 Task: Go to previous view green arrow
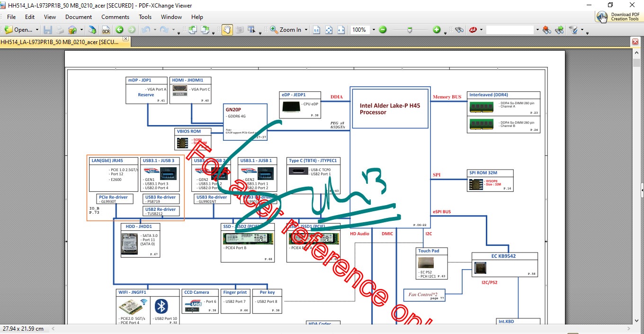coord(119,30)
